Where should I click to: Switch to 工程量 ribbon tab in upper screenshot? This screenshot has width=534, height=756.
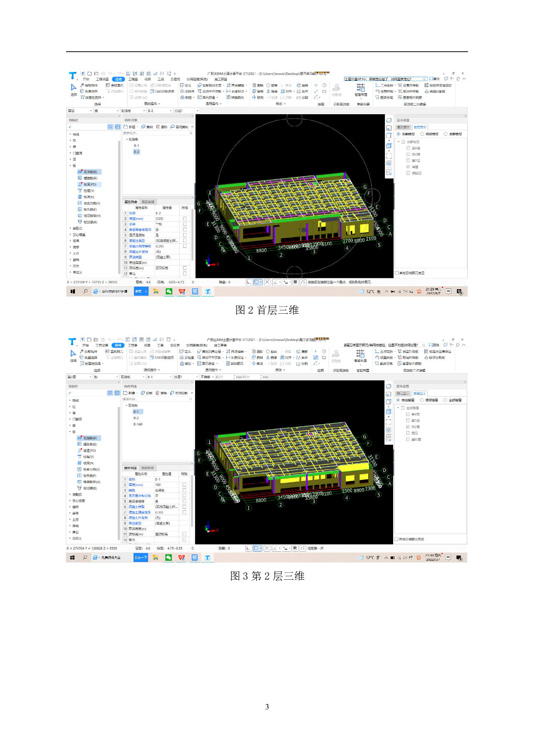click(133, 79)
